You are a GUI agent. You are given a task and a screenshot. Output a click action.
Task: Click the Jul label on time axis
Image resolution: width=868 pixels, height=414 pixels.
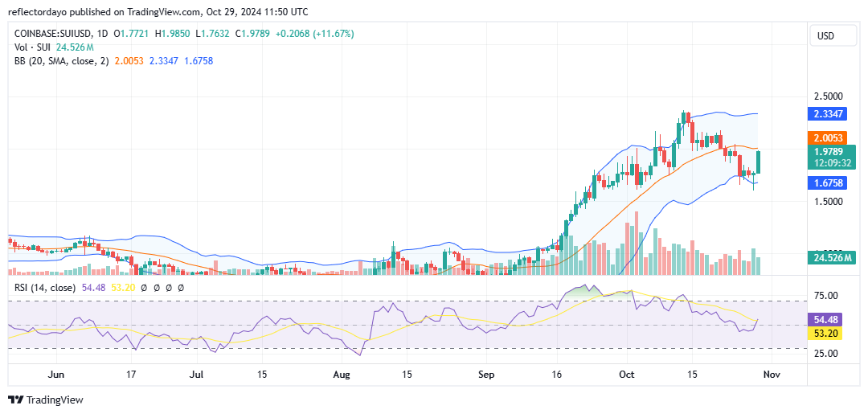click(197, 375)
